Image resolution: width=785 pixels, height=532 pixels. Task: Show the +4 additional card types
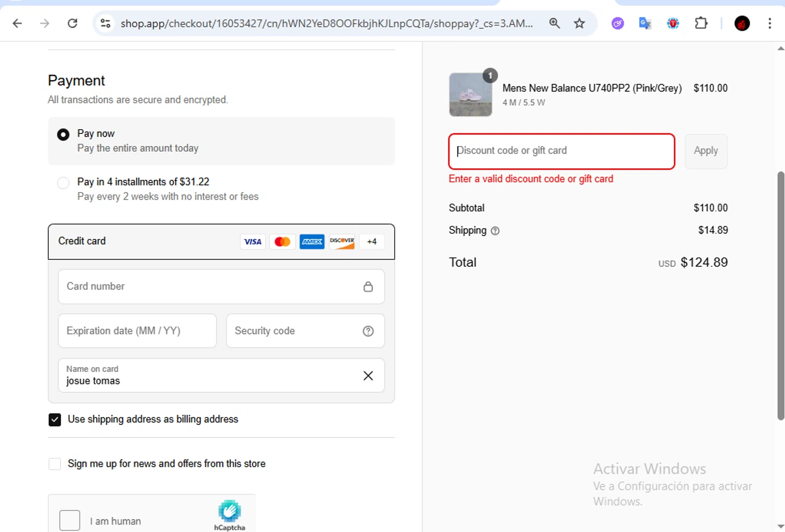point(372,242)
